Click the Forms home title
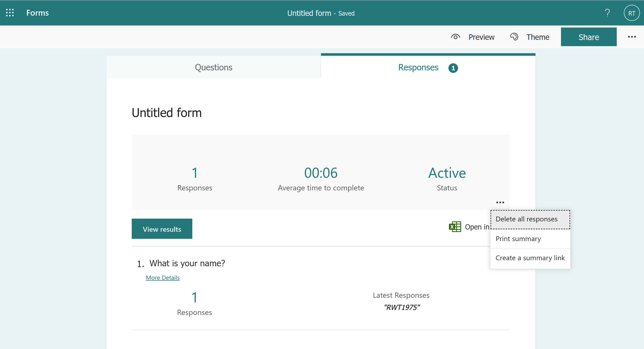 point(37,13)
